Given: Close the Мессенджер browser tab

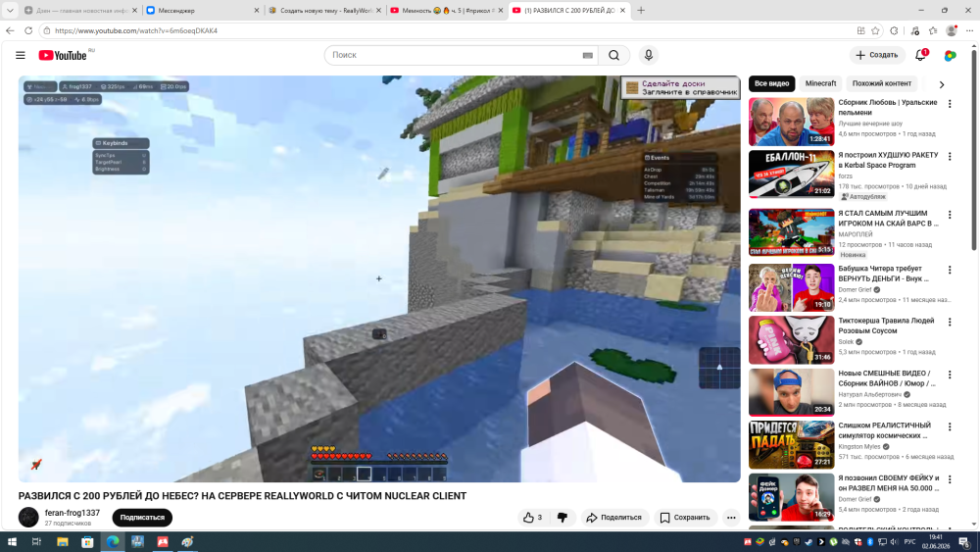Looking at the screenshot, I should click(256, 10).
